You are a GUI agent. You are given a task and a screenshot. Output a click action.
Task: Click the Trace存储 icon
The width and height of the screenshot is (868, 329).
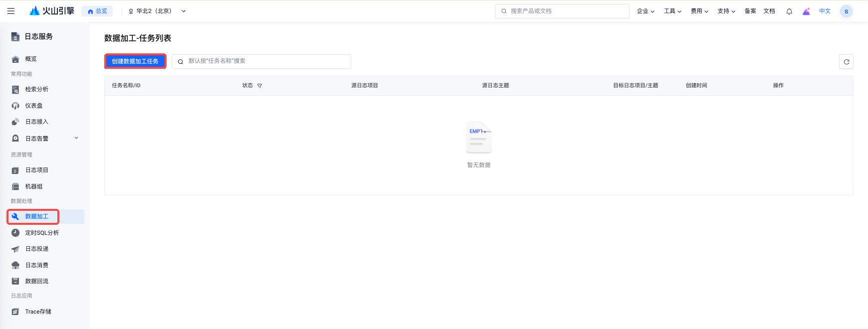[15, 312]
